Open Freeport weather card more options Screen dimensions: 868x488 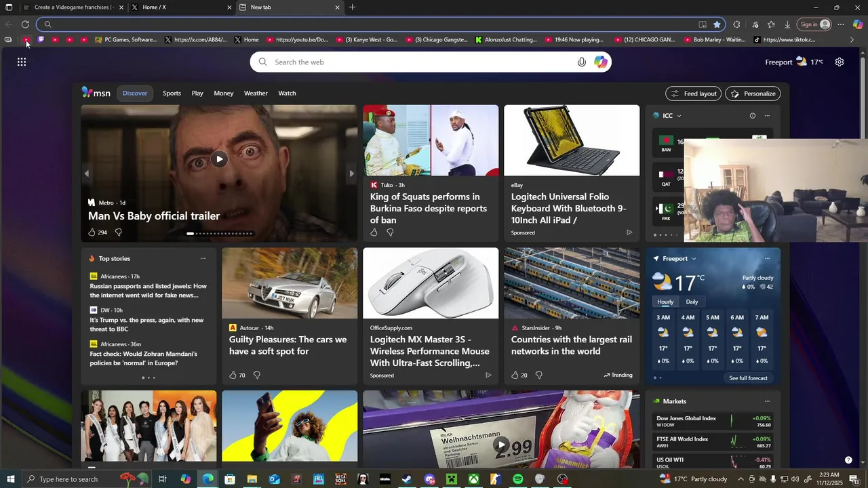pos(767,258)
